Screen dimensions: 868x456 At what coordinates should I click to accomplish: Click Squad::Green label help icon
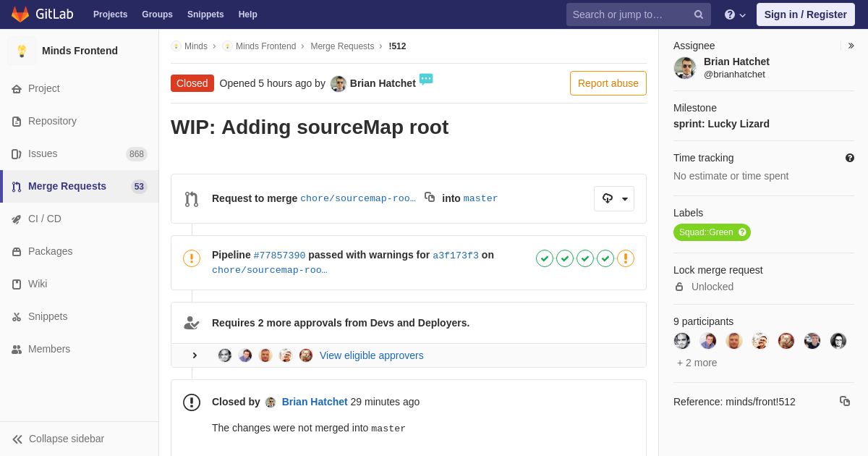(x=742, y=232)
